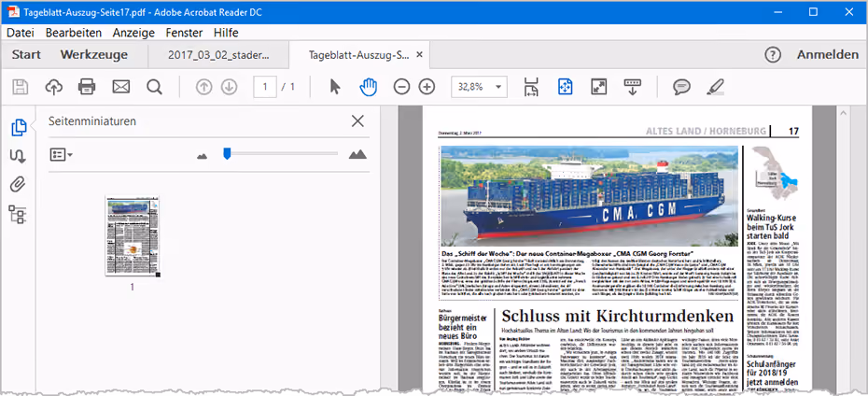This screenshot has height=396, width=868.
Task: Close the Seitenminiaturen panel
Action: 357,121
